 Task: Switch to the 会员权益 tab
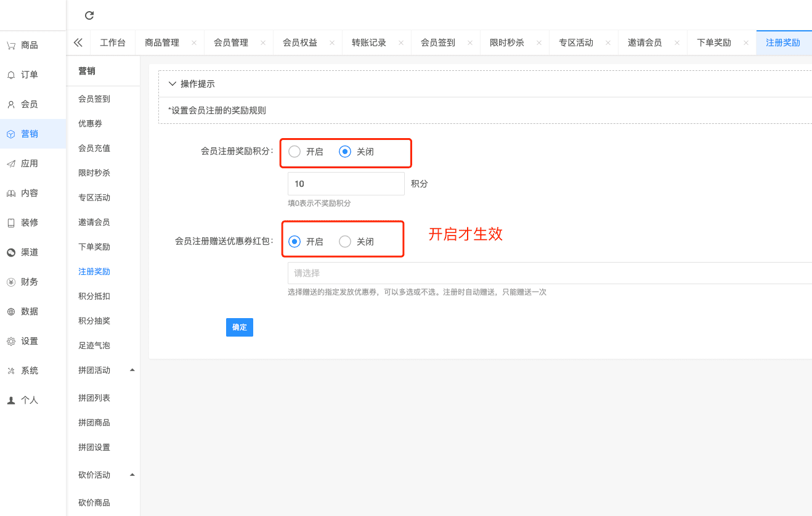pos(300,43)
